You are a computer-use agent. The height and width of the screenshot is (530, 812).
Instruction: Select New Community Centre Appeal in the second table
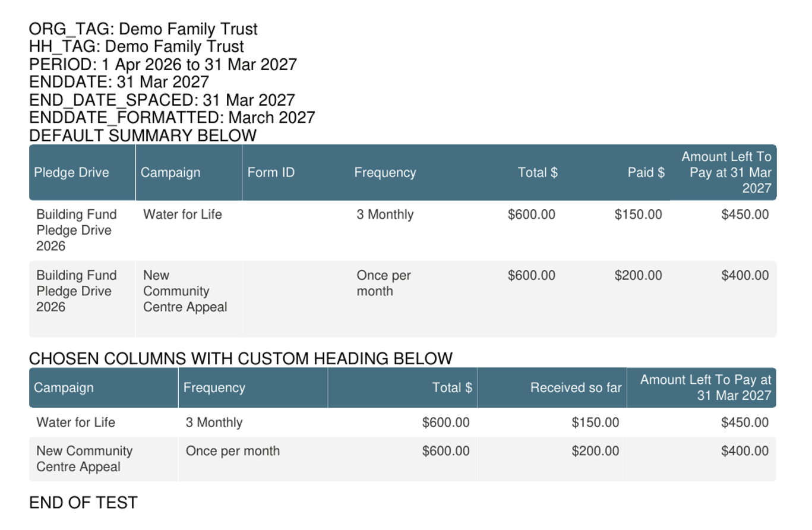pos(84,459)
